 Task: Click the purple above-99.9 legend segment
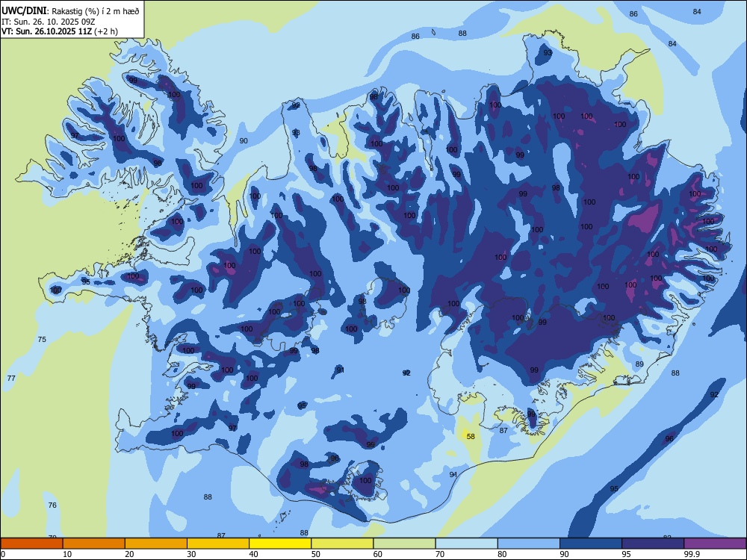tap(715, 544)
